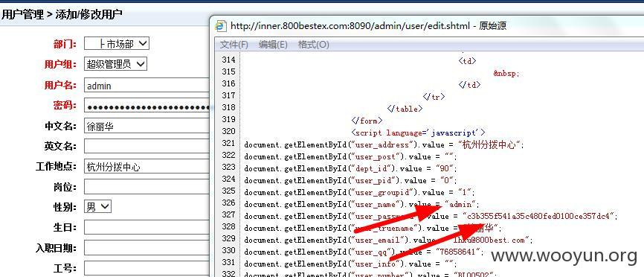This screenshot has height=277, width=644.
Task: Click source line number 327
Action: click(x=228, y=214)
